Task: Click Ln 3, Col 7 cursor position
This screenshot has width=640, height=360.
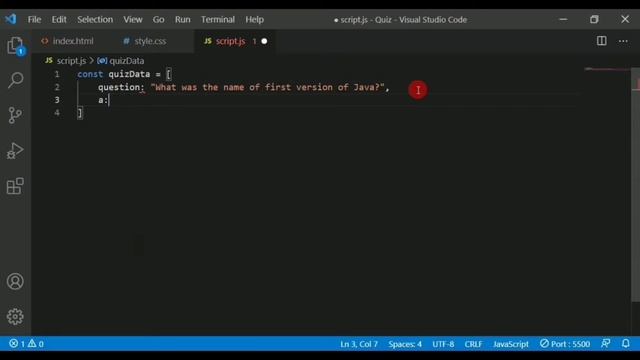Action: [359, 344]
